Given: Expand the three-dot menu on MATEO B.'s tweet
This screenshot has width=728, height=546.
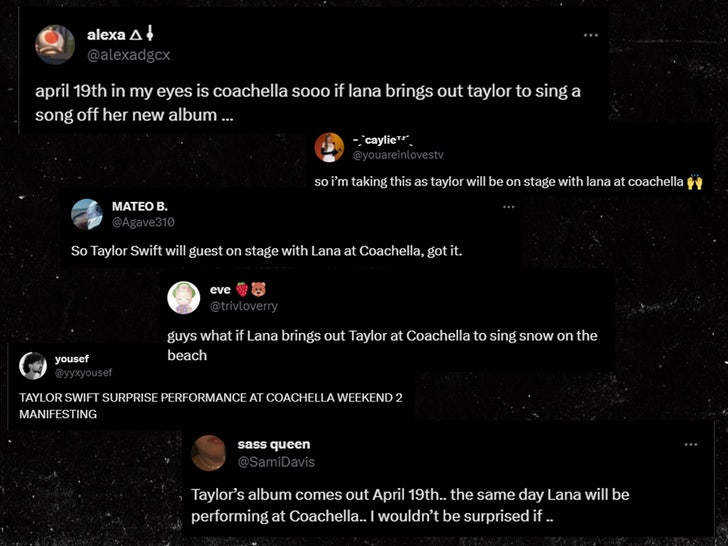Looking at the screenshot, I should coord(508,207).
